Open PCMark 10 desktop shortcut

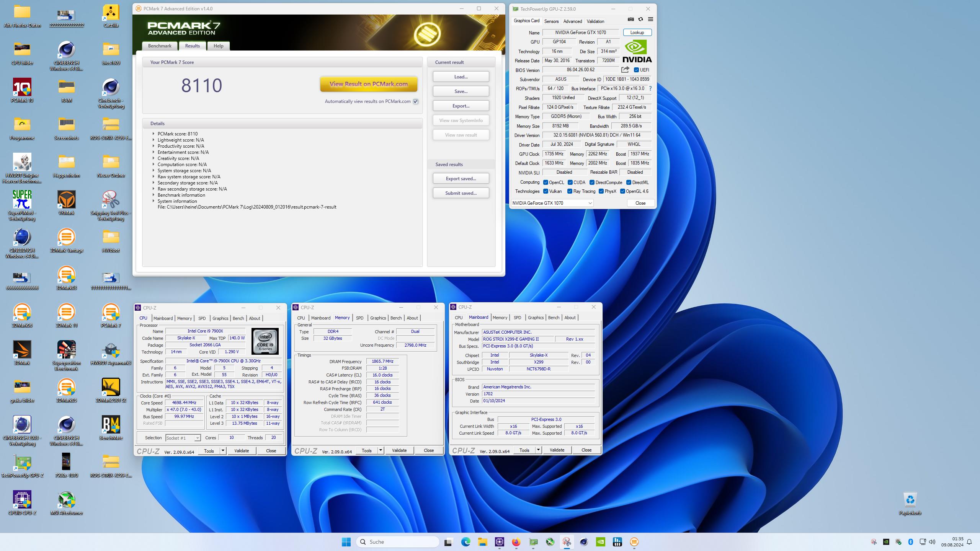22,91
